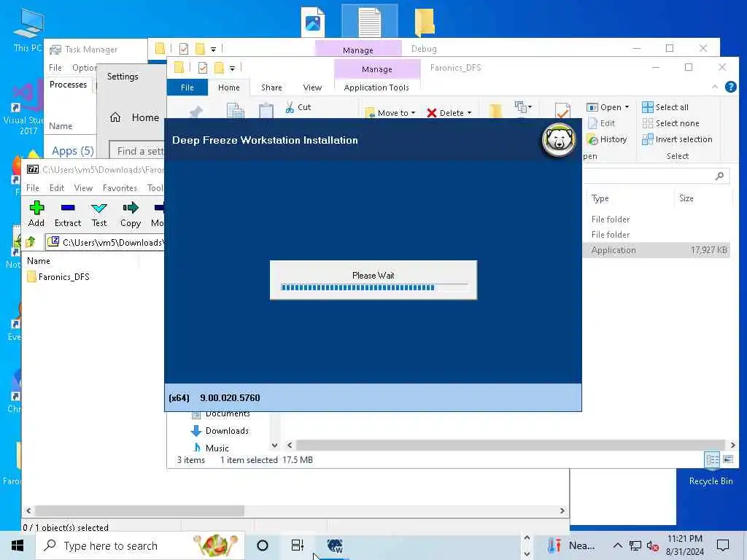Switch to details view icon in Explorer status bar
This screenshot has height=560, width=747.
pos(713,459)
